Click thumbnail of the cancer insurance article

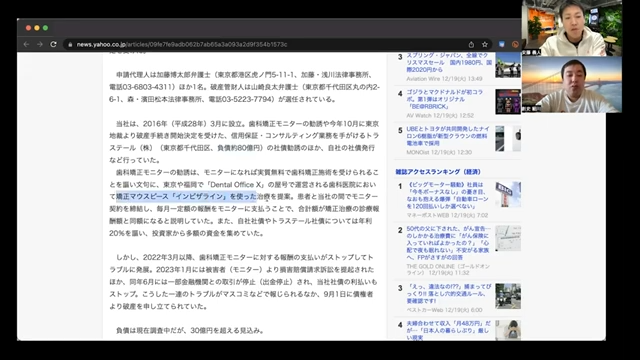point(508,238)
